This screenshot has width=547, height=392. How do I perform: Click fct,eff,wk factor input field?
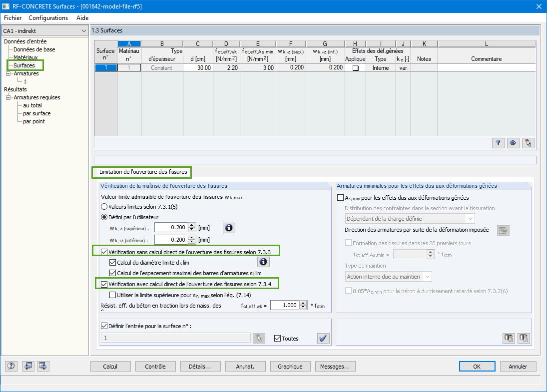tap(285, 305)
